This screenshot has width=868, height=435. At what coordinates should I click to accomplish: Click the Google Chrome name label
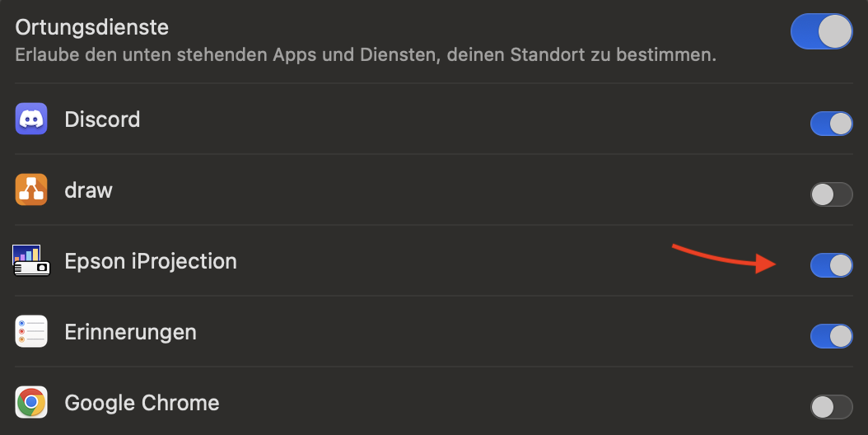click(x=142, y=403)
